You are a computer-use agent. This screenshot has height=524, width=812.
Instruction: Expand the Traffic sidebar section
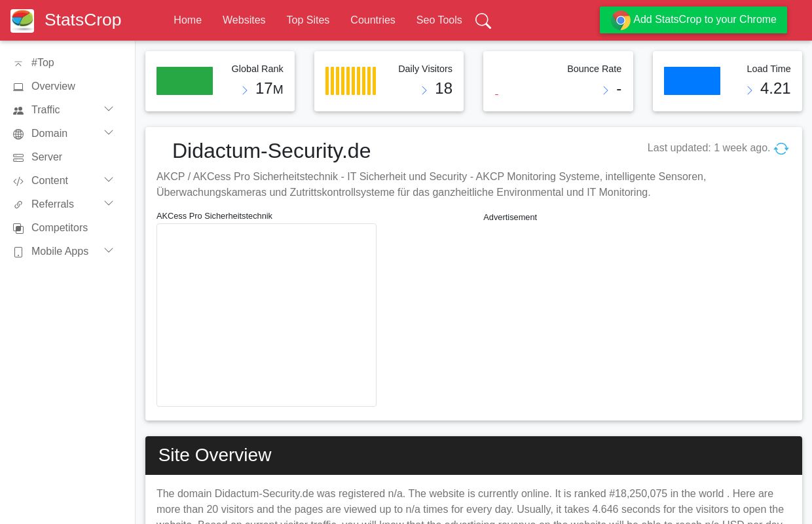(x=109, y=109)
